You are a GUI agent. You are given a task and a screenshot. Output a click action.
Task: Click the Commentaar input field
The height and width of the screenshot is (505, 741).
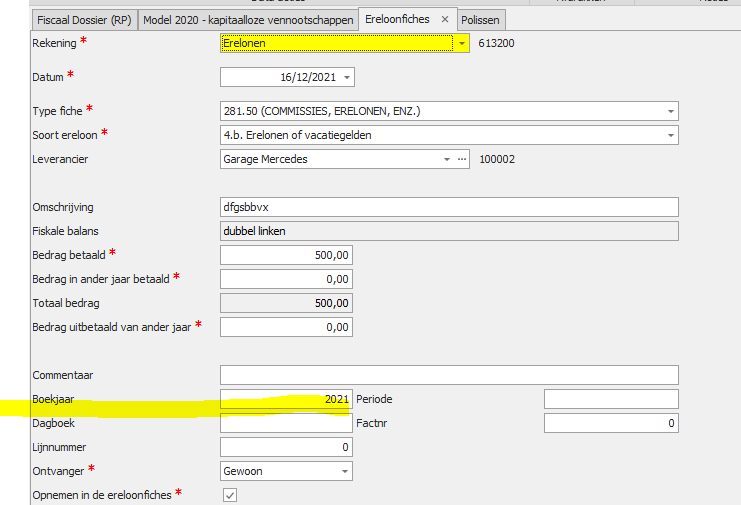pyautogui.click(x=449, y=375)
